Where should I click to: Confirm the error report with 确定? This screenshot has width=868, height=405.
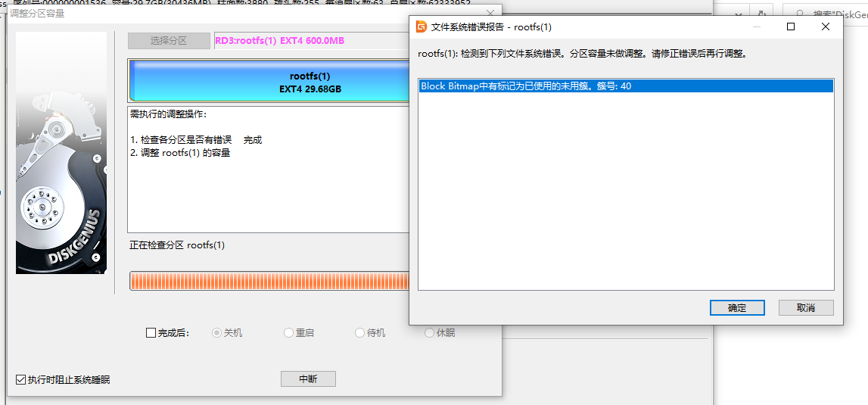pyautogui.click(x=737, y=308)
